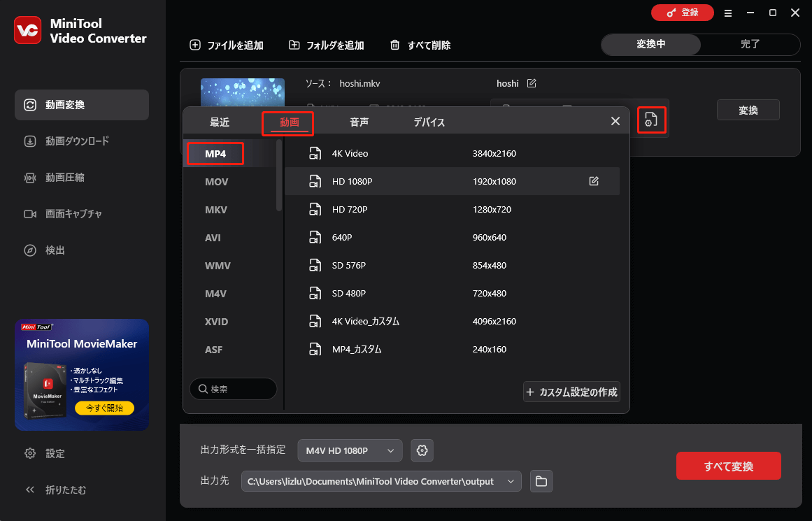Viewport: 812px width, 521px height.
Task: Browse output folder icon
Action: 541,481
